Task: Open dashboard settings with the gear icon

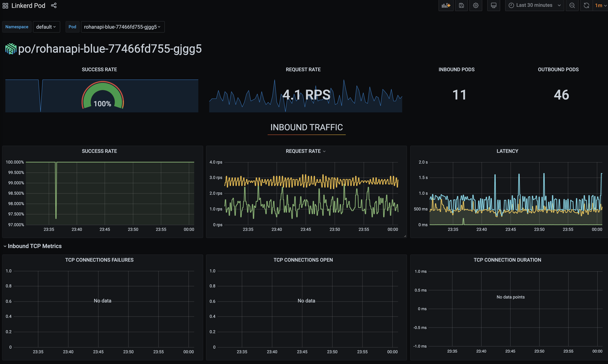Action: (x=476, y=5)
